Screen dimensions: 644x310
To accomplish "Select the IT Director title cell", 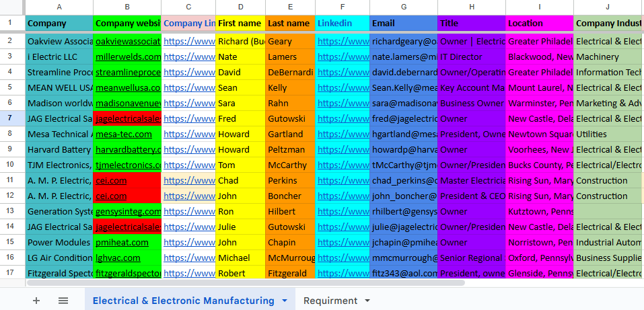I will (471, 57).
